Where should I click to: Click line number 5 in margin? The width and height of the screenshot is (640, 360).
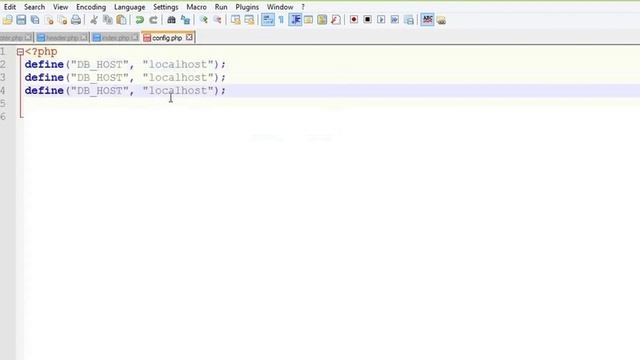point(3,104)
